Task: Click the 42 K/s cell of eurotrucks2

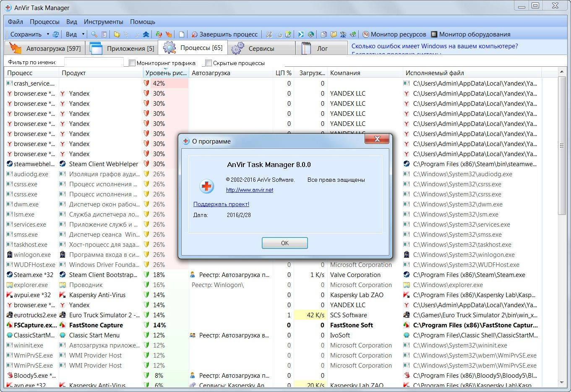Action: coord(310,315)
